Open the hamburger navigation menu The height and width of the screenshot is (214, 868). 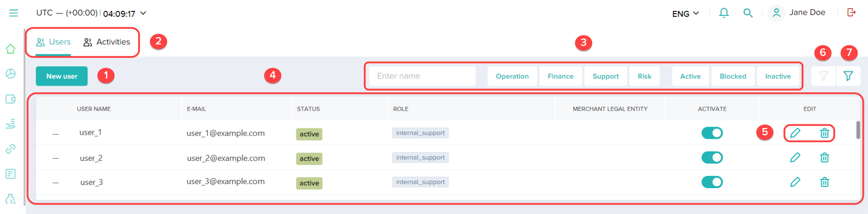[x=14, y=13]
